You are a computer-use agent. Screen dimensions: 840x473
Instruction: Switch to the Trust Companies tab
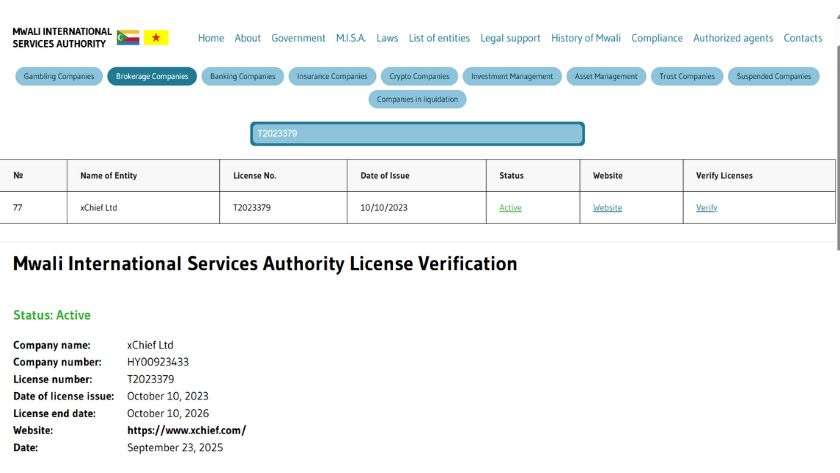687,76
